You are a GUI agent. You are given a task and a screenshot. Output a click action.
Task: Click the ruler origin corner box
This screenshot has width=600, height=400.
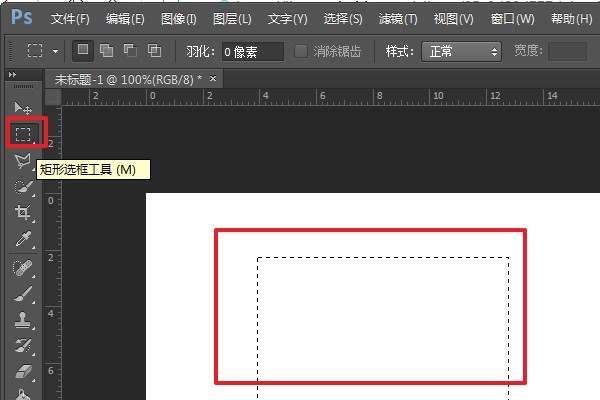53,97
